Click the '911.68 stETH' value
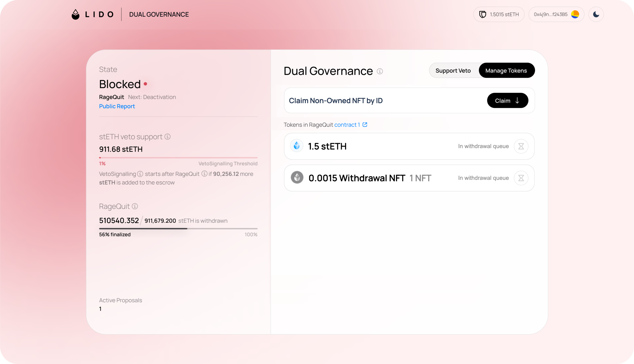The image size is (634, 364). point(121,149)
